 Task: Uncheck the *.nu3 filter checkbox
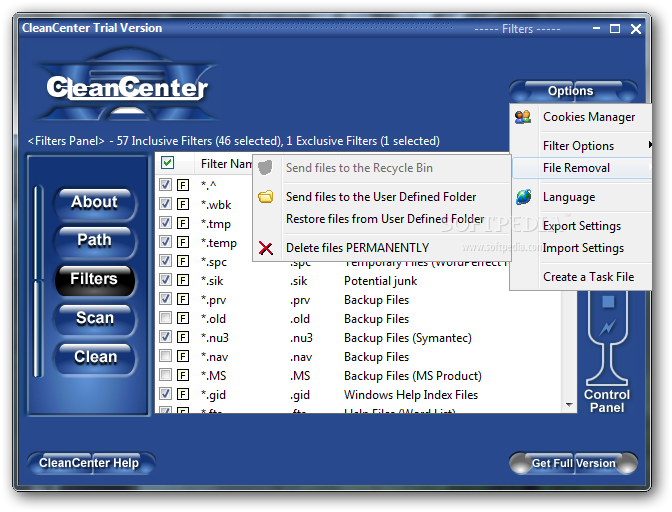click(165, 337)
